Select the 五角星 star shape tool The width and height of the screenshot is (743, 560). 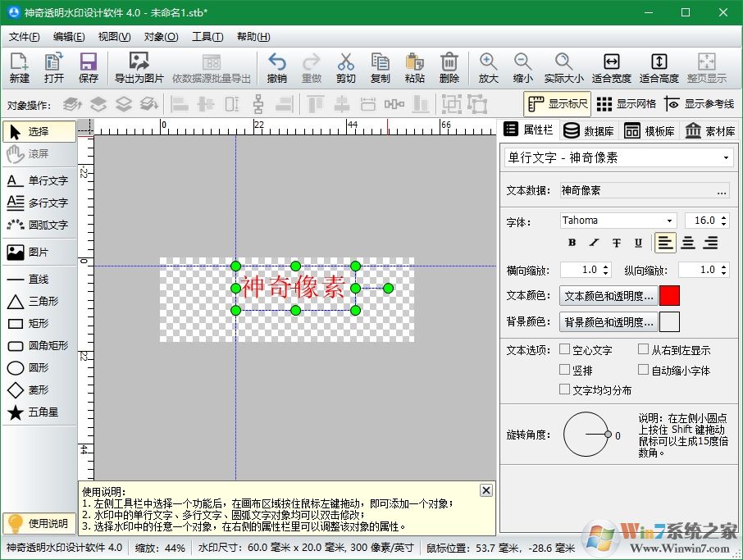(x=36, y=412)
